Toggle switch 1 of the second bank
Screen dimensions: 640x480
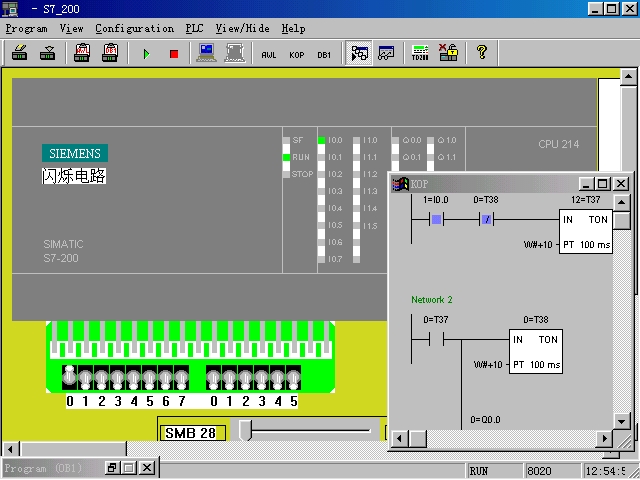tap(229, 377)
